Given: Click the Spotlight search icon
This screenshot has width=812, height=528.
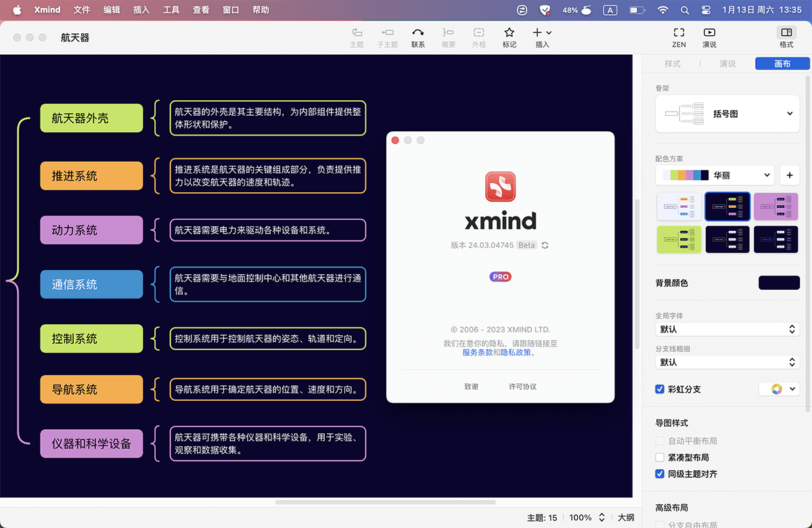Looking at the screenshot, I should [x=684, y=10].
